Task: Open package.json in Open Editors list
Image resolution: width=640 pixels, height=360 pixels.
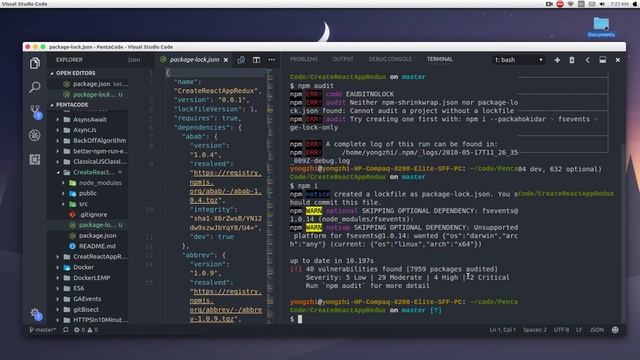Action: click(x=92, y=84)
